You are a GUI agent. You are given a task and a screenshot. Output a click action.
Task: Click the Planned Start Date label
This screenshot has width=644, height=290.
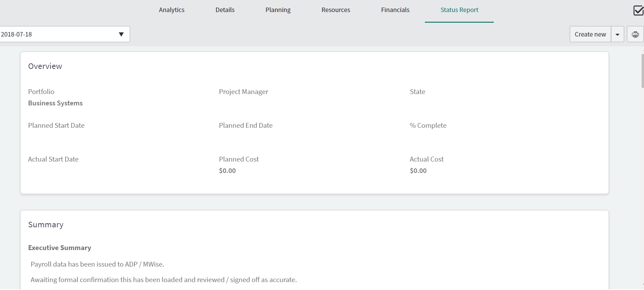coord(56,125)
